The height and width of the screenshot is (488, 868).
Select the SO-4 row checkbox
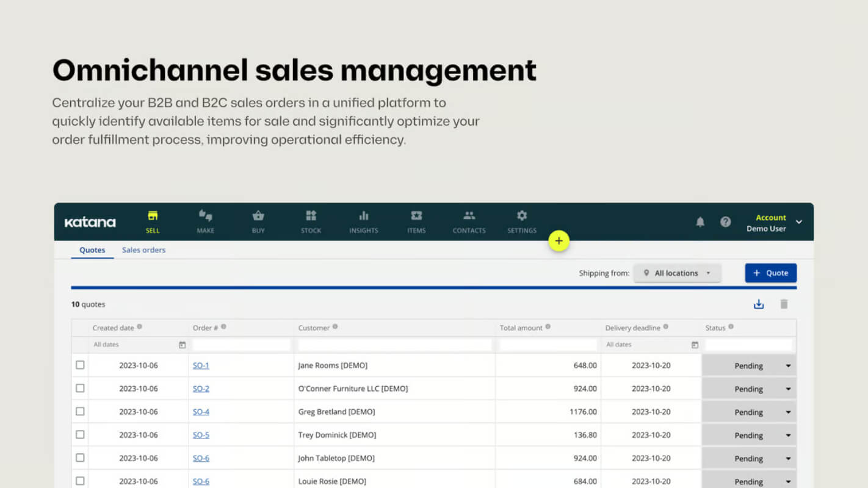pos(80,411)
